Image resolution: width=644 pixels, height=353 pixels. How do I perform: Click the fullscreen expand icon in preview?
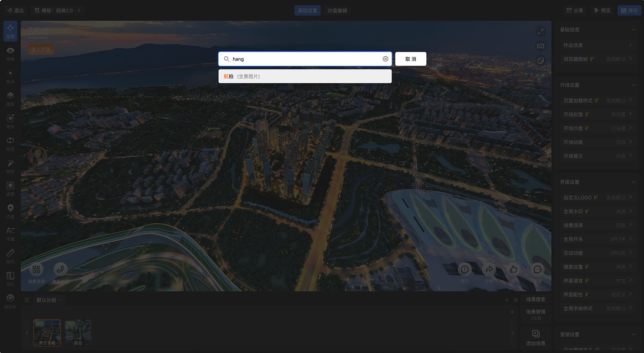coord(540,32)
